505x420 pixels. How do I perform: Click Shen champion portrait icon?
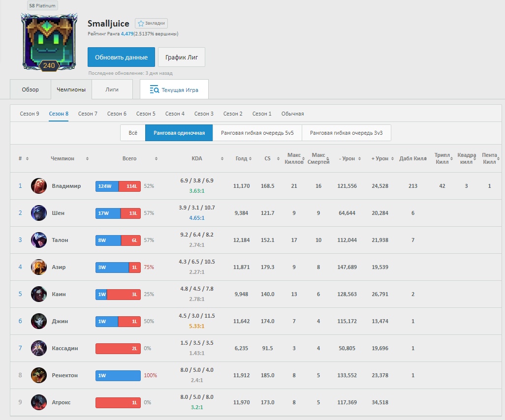pos(39,213)
